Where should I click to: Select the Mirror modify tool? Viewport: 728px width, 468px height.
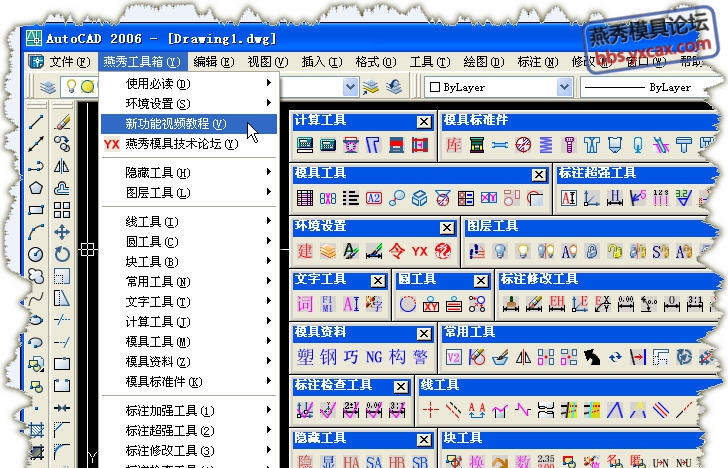click(x=62, y=166)
